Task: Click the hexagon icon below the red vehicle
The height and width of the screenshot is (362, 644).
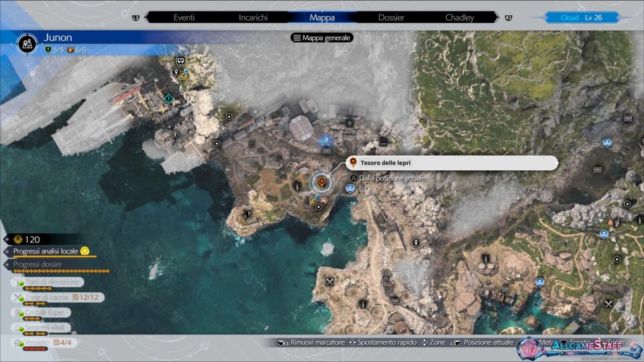Action: click(318, 207)
